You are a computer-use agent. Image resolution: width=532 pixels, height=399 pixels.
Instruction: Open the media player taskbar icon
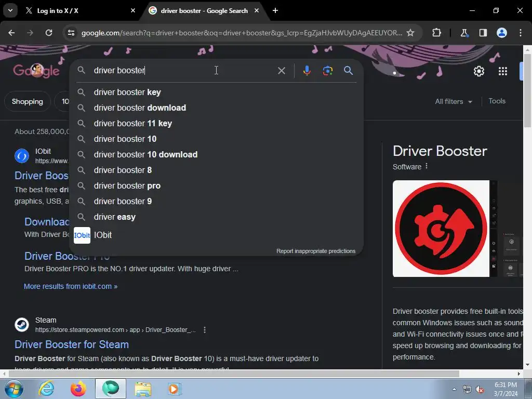pyautogui.click(x=175, y=389)
